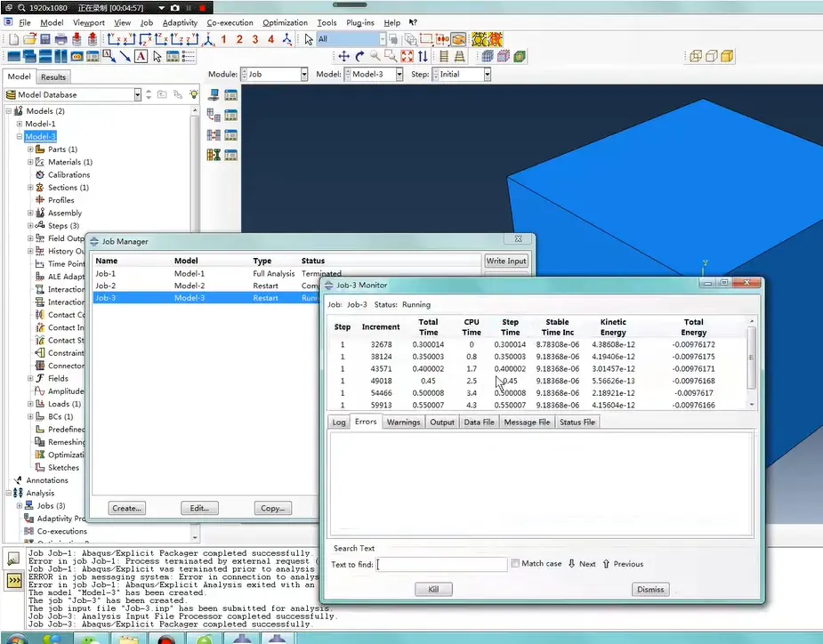Viewport: 823px width, 644px height.
Task: Enable the Match case checkbox
Action: pos(515,563)
